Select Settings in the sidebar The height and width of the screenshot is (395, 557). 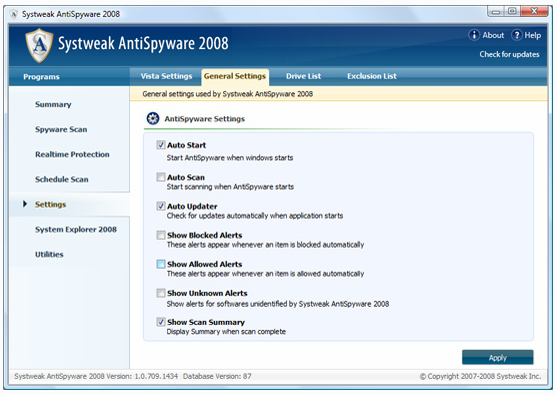(50, 204)
